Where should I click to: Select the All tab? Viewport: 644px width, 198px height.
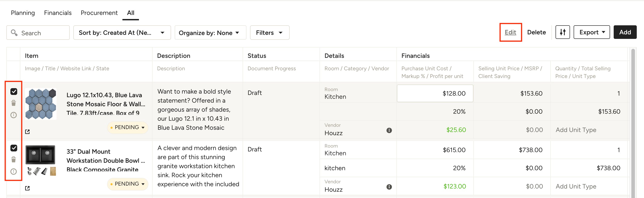[131, 13]
